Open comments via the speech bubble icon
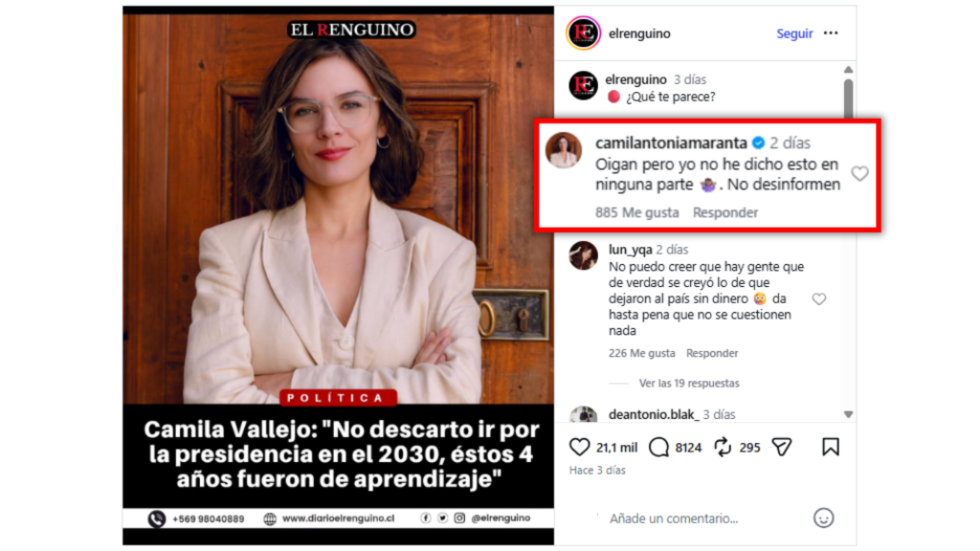Screen dimensions: 980x551 658,448
